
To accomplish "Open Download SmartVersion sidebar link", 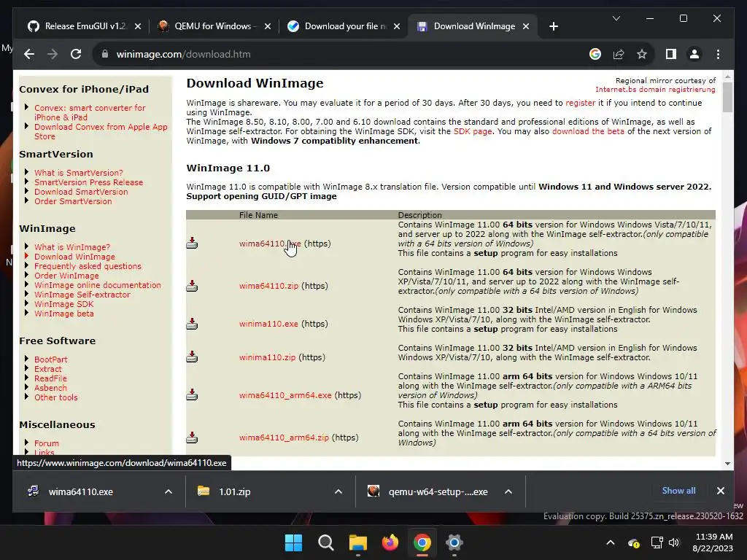I will [x=81, y=192].
